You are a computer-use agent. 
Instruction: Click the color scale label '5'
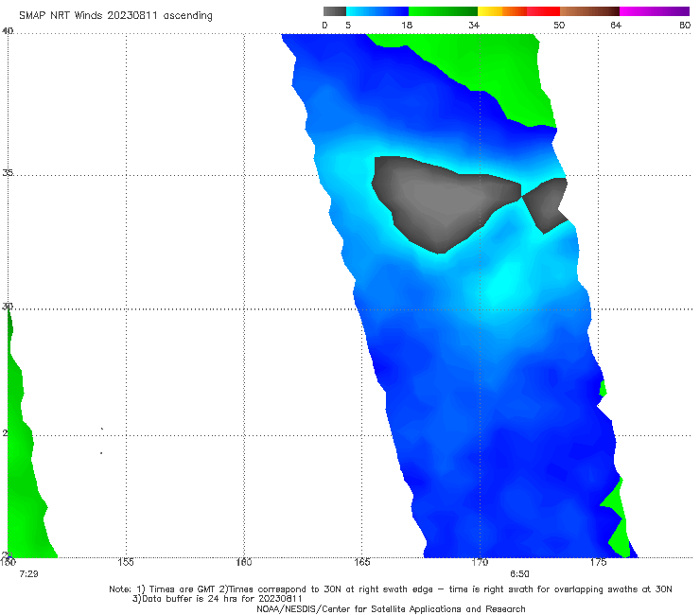348,26
